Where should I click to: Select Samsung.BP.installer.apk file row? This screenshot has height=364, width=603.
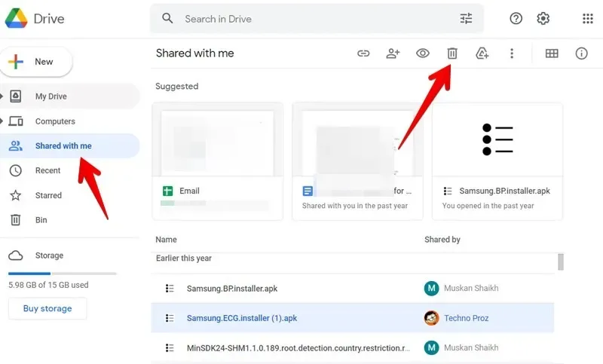click(353, 289)
